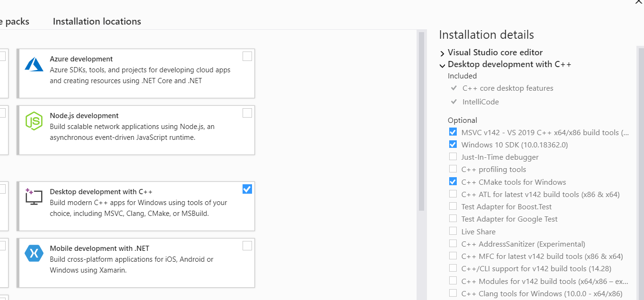Click the Desktop development with C++ monitor icon
Image resolution: width=644 pixels, height=300 pixels.
pyautogui.click(x=34, y=197)
